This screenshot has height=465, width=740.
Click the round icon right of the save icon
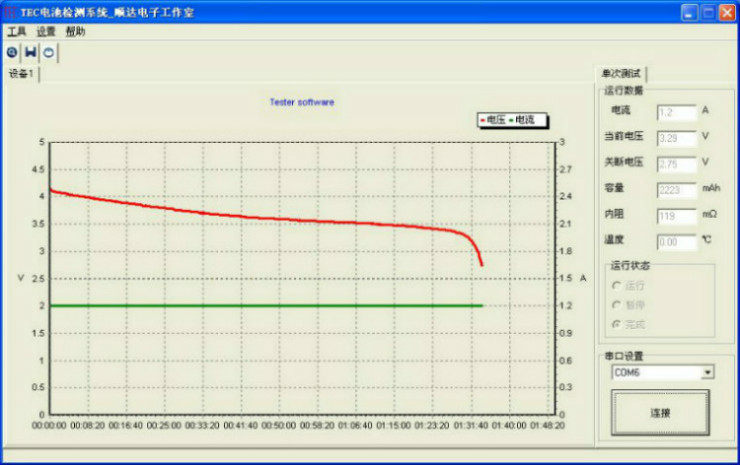click(x=49, y=52)
